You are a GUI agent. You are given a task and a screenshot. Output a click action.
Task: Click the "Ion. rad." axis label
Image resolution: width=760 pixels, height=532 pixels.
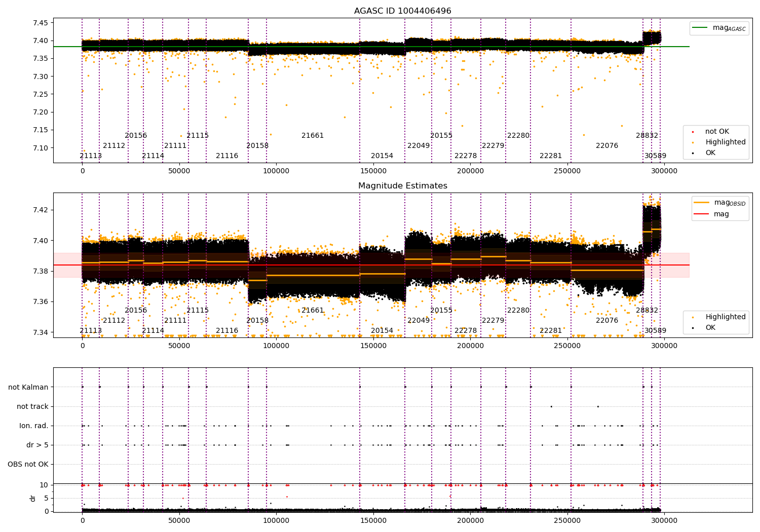pos(34,426)
